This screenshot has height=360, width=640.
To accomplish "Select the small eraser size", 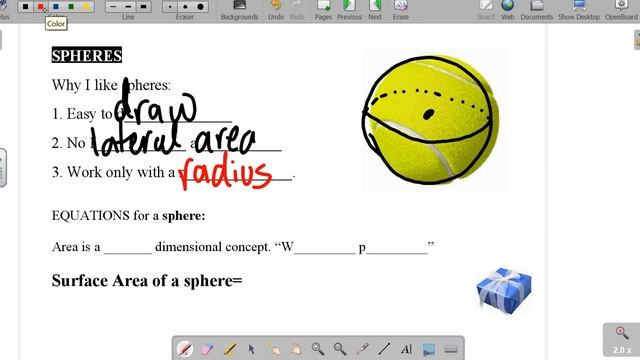I will pos(170,7).
